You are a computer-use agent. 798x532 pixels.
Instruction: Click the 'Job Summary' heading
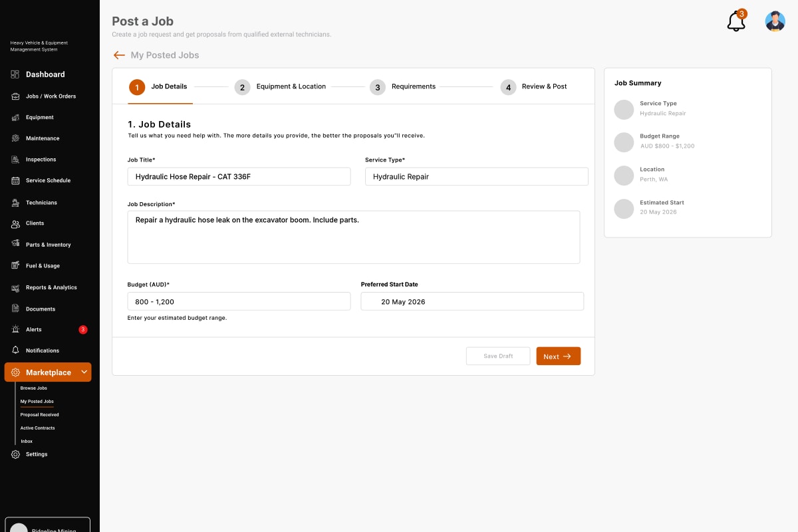[638, 83]
